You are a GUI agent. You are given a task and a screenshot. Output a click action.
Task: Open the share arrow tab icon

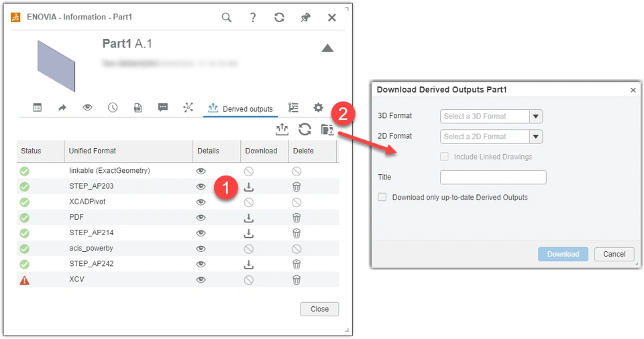coord(62,108)
